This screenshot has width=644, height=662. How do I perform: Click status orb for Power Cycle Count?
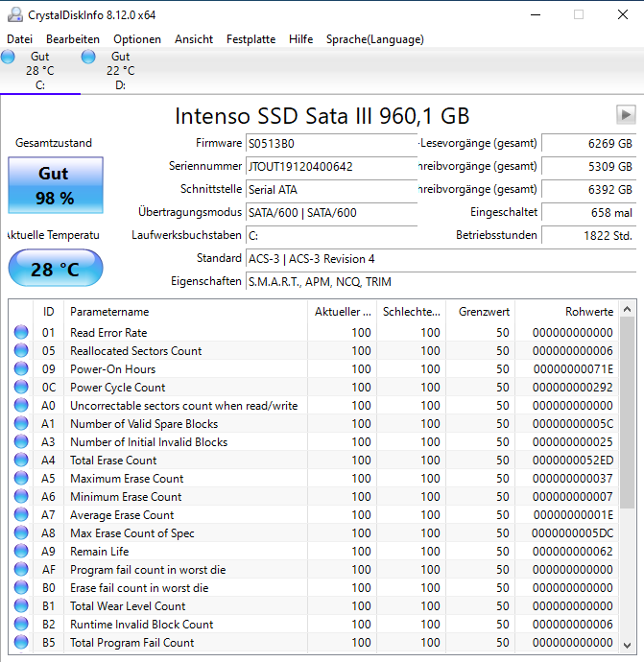[x=21, y=387]
